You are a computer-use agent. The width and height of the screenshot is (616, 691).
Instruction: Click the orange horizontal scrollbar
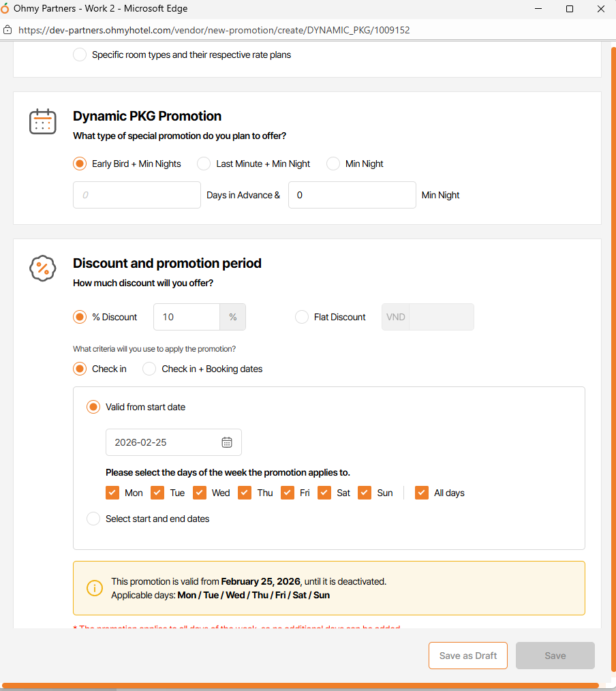pos(300,685)
